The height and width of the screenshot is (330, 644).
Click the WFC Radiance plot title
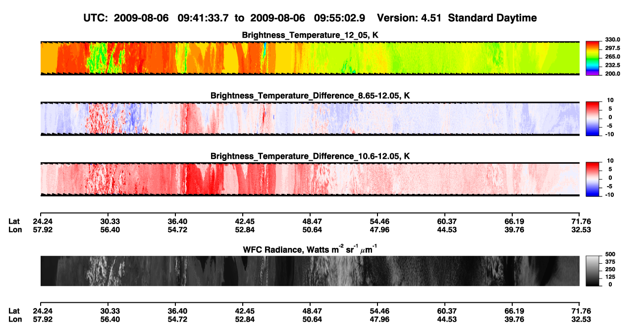(310, 249)
